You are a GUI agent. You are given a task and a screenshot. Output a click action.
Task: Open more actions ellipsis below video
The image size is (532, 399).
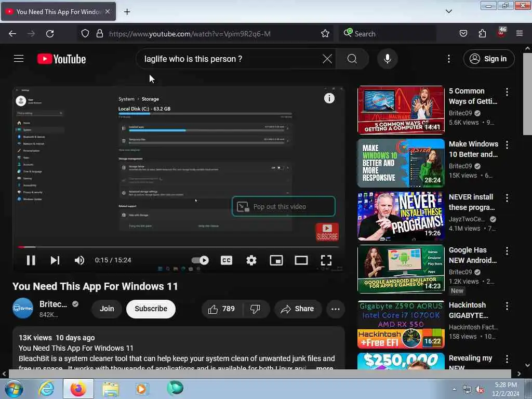[x=335, y=309]
